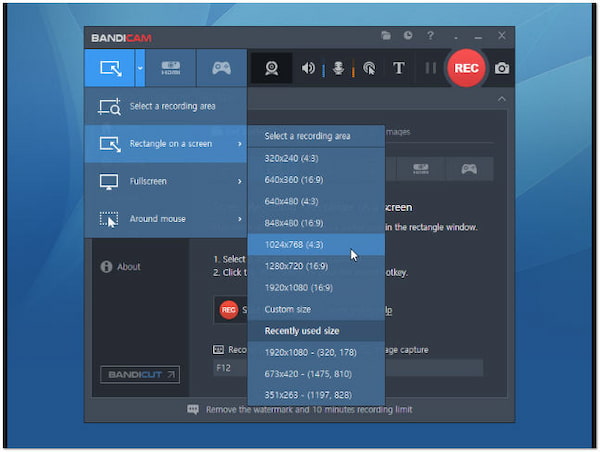
Task: Open the BANDICUT link button
Action: pyautogui.click(x=140, y=375)
